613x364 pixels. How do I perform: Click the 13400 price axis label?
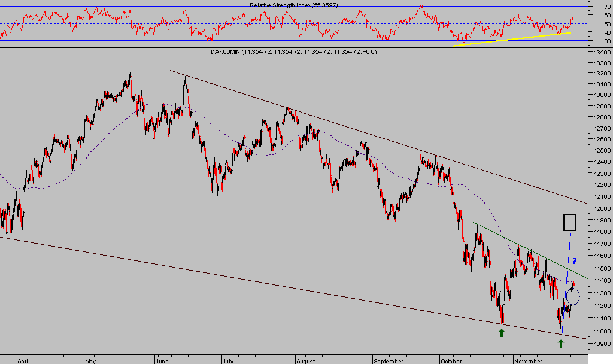602,53
